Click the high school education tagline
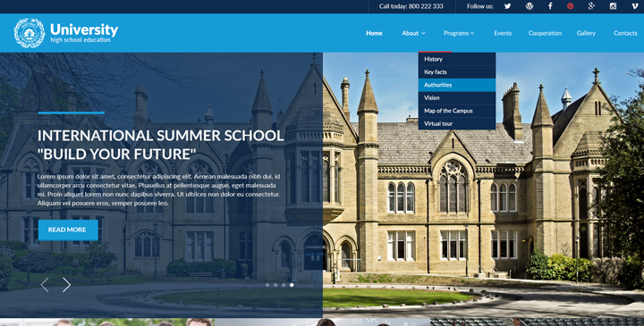 (x=80, y=40)
